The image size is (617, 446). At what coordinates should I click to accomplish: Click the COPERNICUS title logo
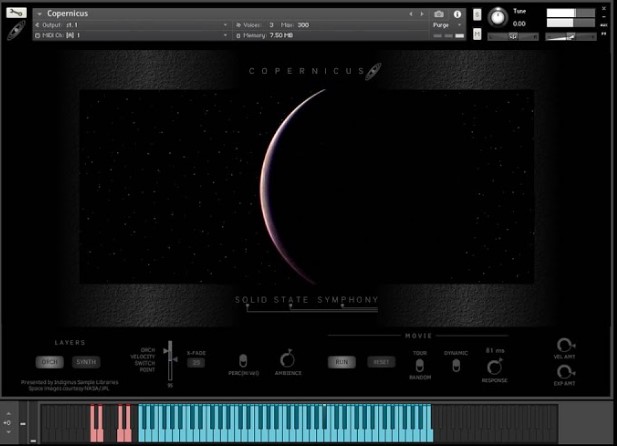point(315,71)
